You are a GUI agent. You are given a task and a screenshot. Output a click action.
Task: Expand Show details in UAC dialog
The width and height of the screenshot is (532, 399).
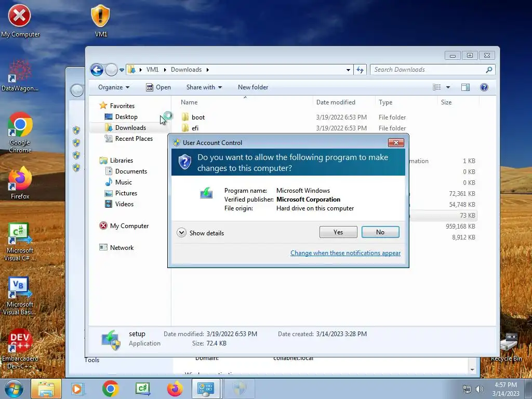201,233
